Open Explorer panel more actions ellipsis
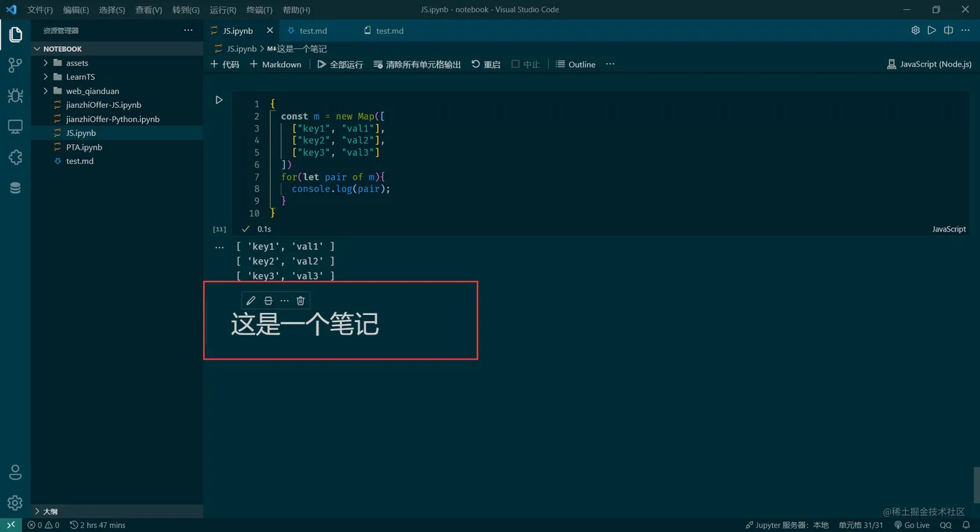 [188, 30]
